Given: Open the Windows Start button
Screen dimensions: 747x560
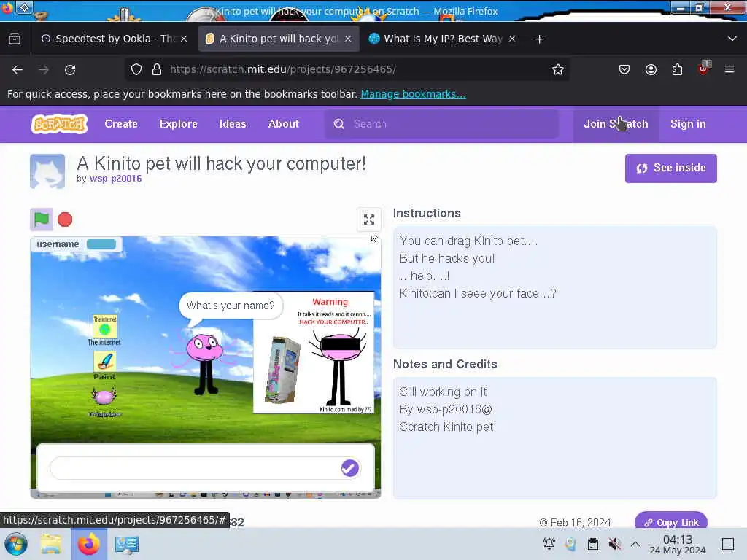Looking at the screenshot, I should tap(16, 544).
